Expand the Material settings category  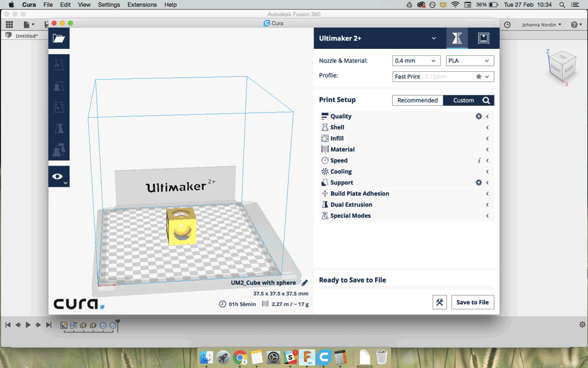coord(406,150)
